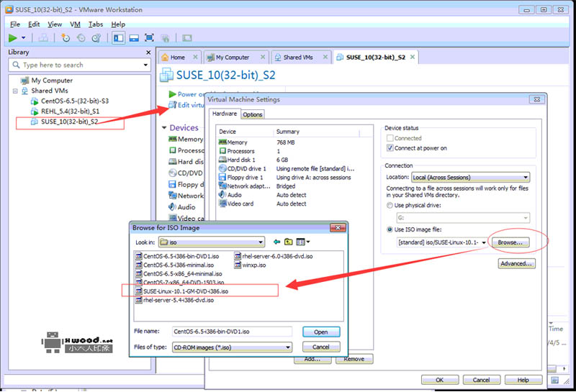Viewport: 576px width, 392px height.
Task: Enter full screen mode from the toolbar
Action: pos(149,38)
